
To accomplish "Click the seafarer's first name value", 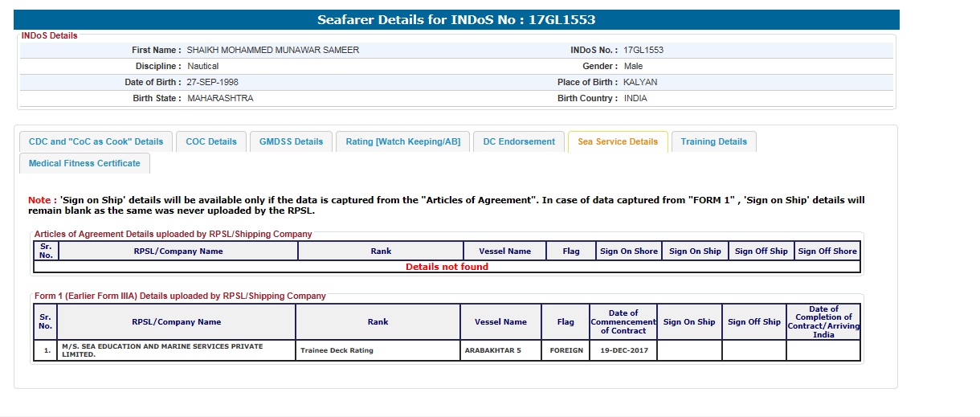I will coord(273,50).
